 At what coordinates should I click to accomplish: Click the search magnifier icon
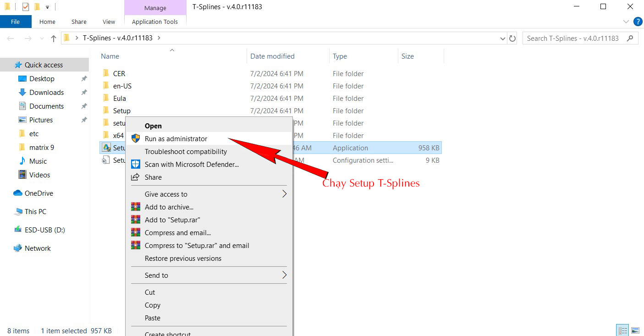pos(631,39)
